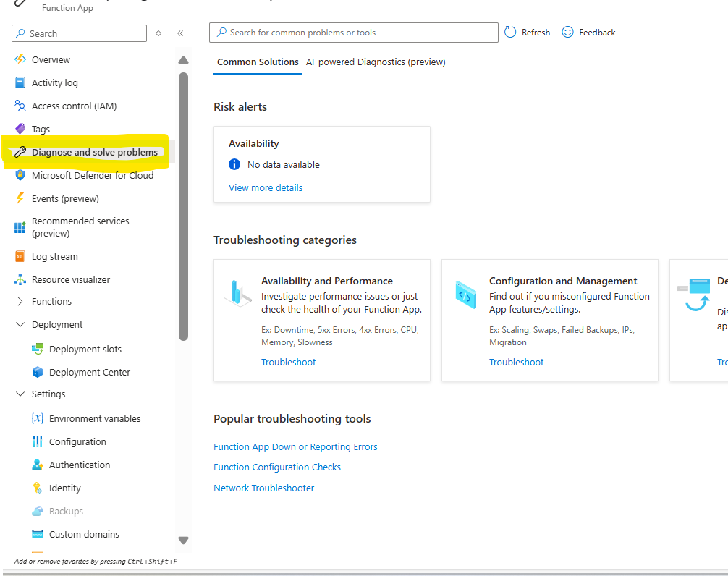Viewport: 728px width, 576px height.
Task: Click the Activity log book icon
Action: [20, 82]
